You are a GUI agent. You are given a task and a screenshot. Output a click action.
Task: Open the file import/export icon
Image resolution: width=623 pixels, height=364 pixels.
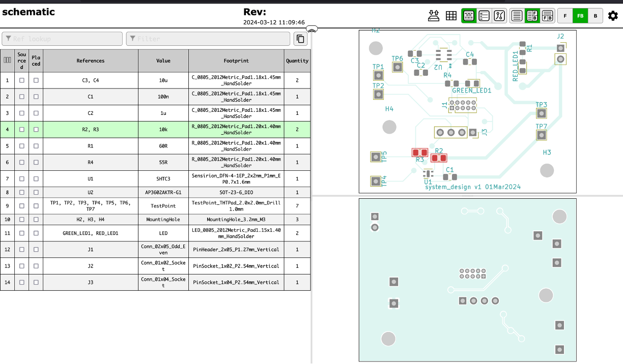point(434,16)
